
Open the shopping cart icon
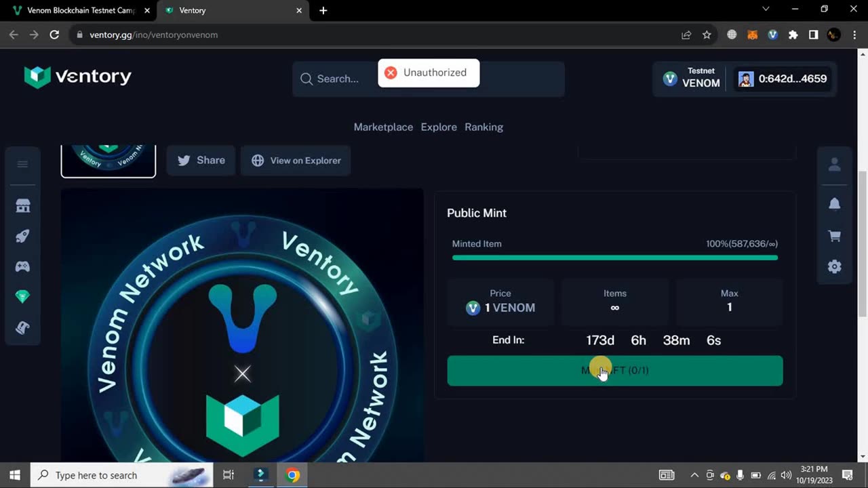[835, 236]
